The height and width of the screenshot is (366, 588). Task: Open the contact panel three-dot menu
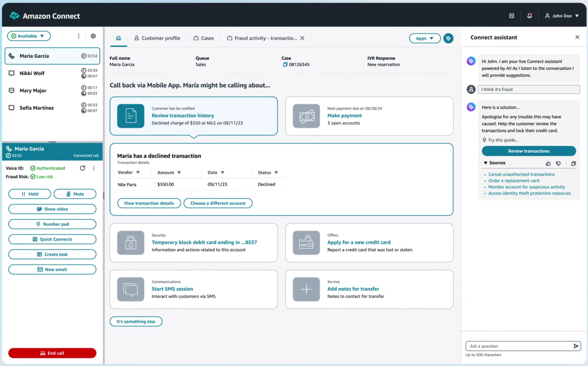pyautogui.click(x=78, y=36)
